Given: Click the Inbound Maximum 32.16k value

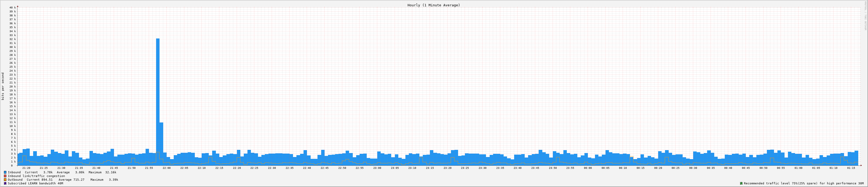Looking at the screenshot, I should tap(111, 172).
